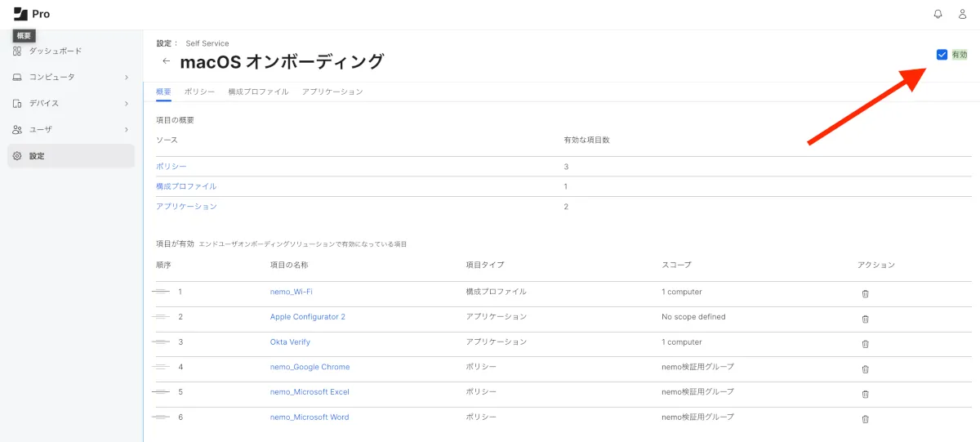Open the nemo_Microsoft Excel item link
The height and width of the screenshot is (442, 980).
click(x=310, y=392)
